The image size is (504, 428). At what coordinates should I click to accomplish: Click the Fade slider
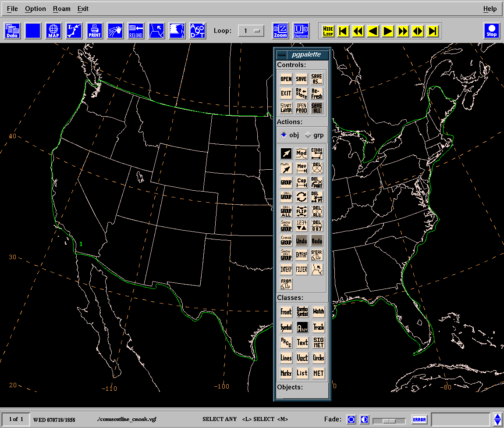point(388,421)
